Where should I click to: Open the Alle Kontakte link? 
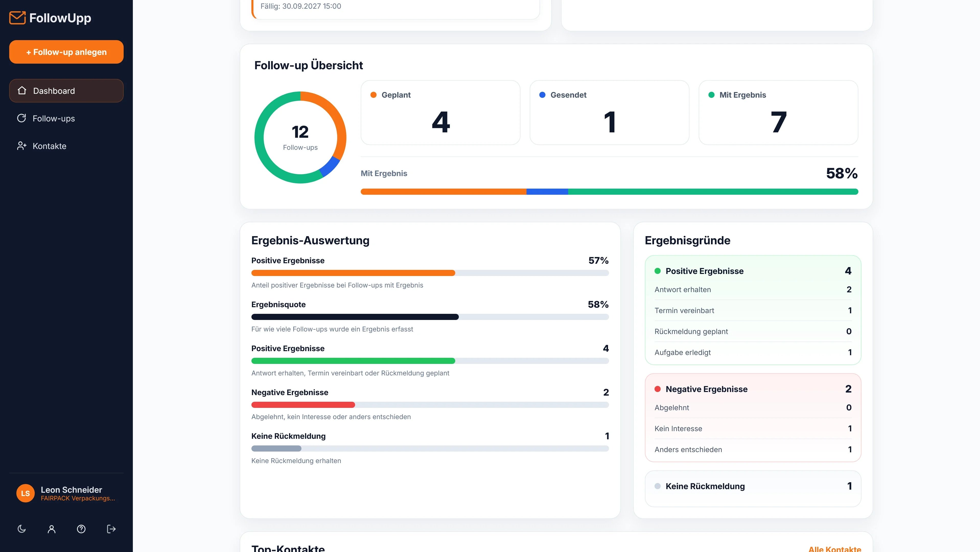click(834, 549)
